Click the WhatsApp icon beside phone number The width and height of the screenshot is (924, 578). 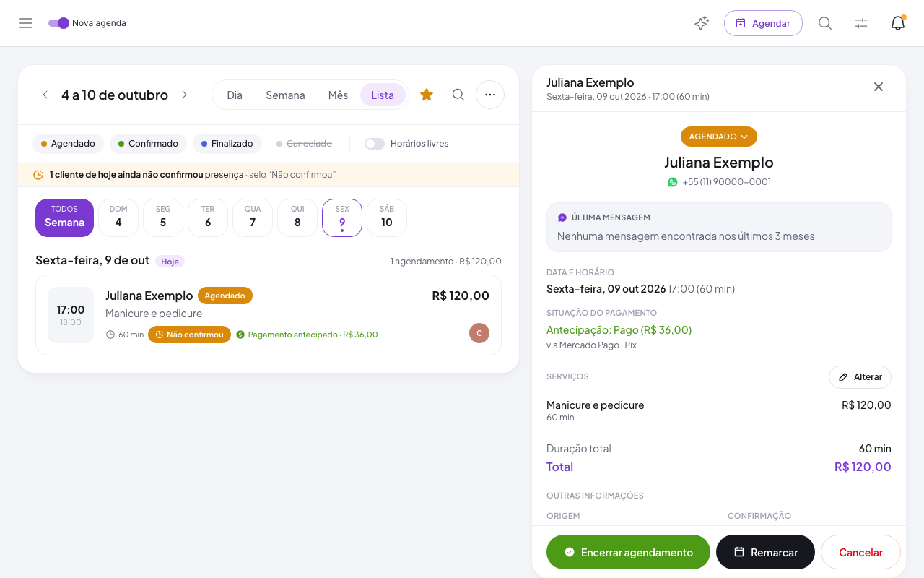click(673, 182)
